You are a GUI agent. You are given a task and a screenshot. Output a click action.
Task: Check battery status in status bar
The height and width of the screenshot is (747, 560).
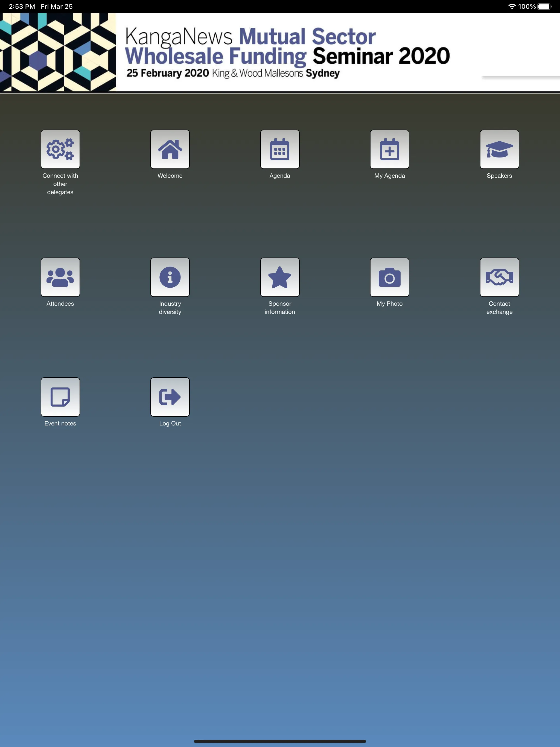click(546, 6)
